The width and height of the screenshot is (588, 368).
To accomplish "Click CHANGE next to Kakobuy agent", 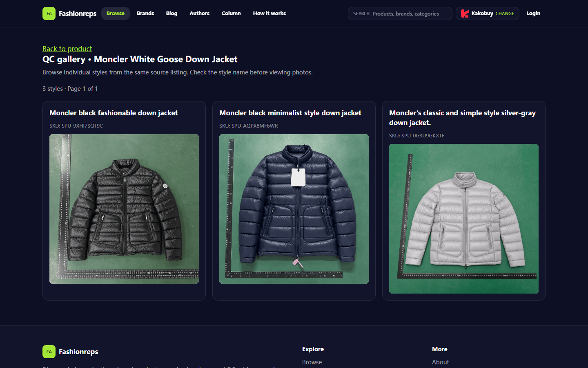I will point(505,13).
